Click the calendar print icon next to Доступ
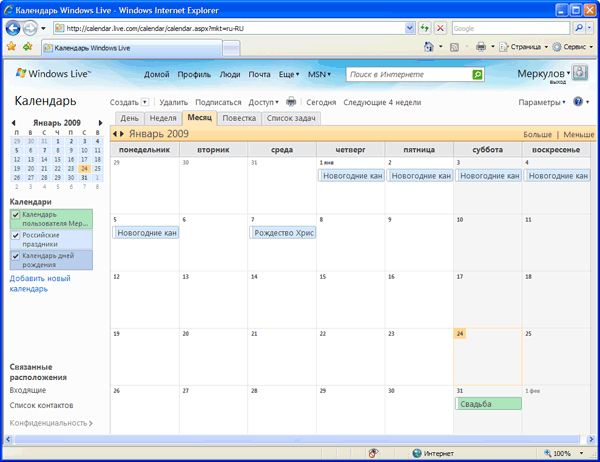The height and width of the screenshot is (462, 600). click(291, 102)
